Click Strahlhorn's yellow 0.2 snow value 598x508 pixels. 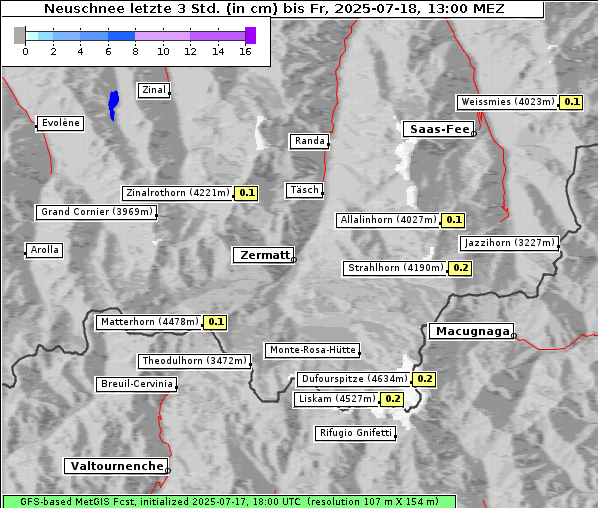[460, 268]
